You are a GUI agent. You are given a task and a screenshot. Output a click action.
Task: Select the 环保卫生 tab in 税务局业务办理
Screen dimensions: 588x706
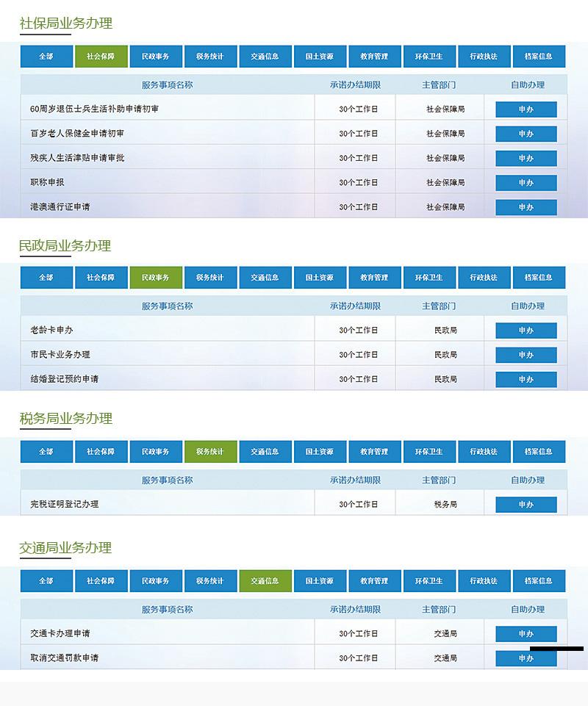430,452
